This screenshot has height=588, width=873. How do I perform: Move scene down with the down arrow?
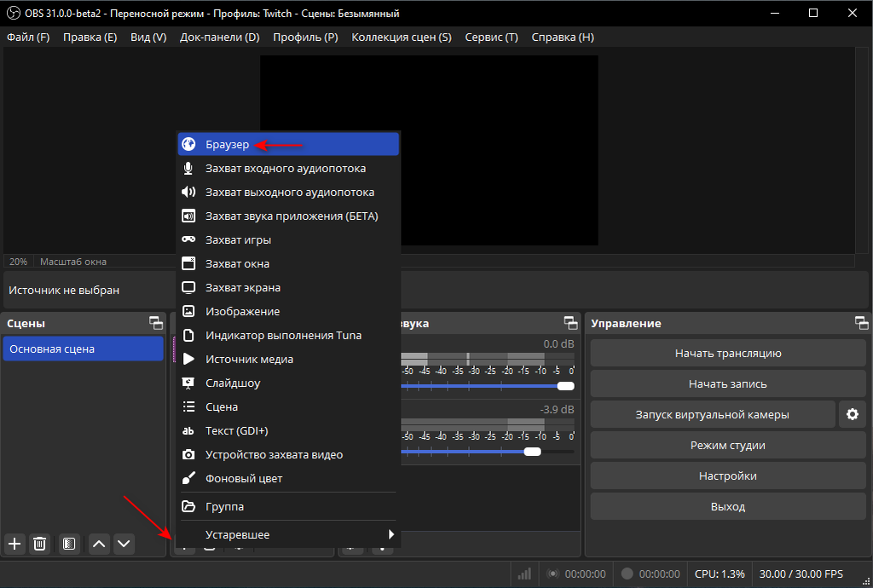coord(124,544)
